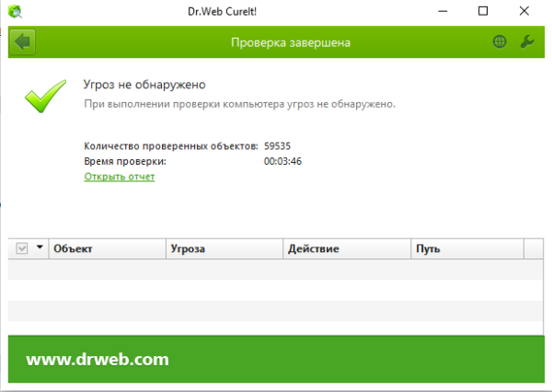Open the scan report link
552x392 pixels.
tap(120, 177)
